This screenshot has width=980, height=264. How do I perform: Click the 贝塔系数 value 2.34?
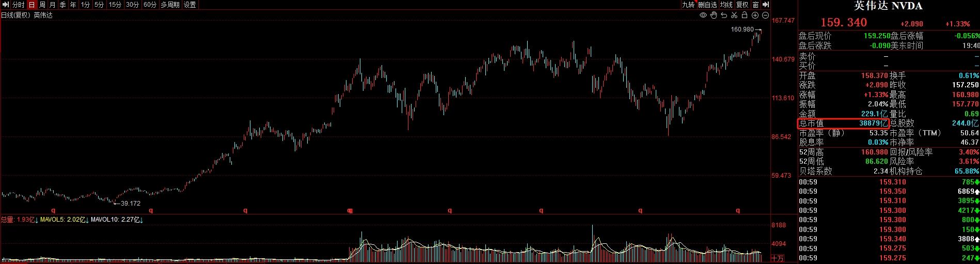pos(880,171)
